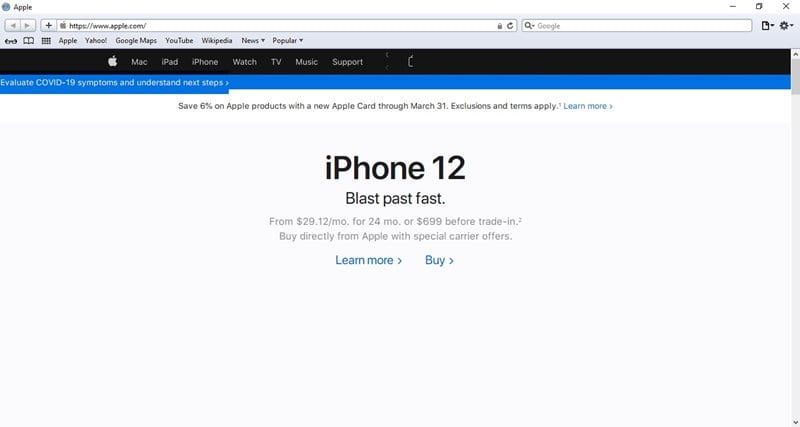Open the Wikipedia bookmark
The image size is (800, 427).
tap(217, 40)
